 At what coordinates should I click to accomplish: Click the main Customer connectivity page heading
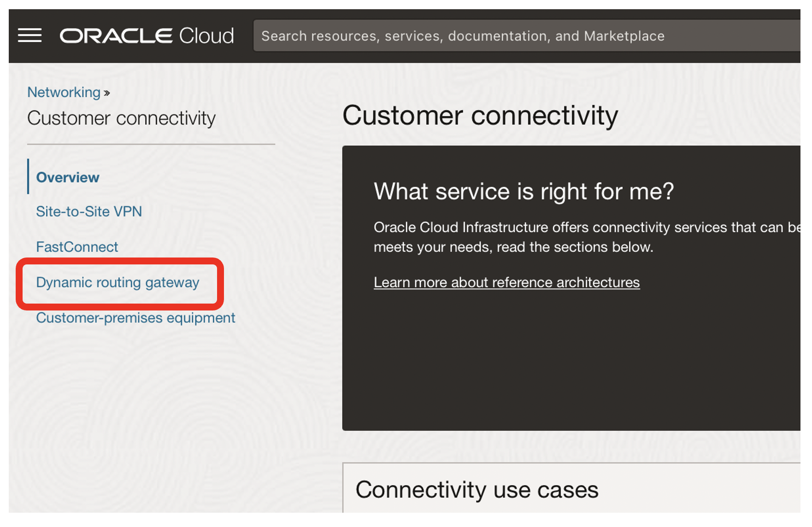click(480, 115)
